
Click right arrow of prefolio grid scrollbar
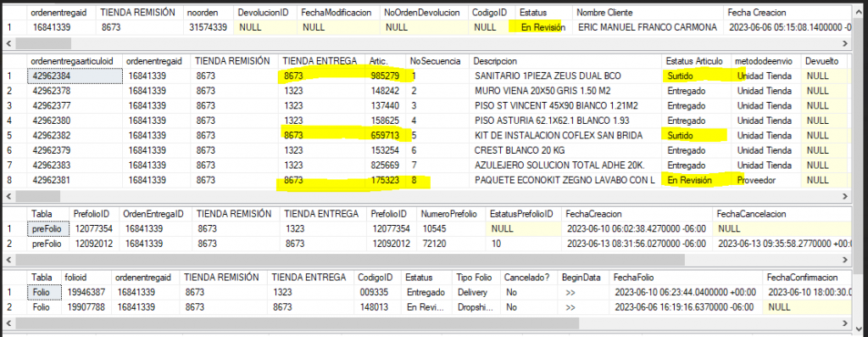click(x=845, y=260)
